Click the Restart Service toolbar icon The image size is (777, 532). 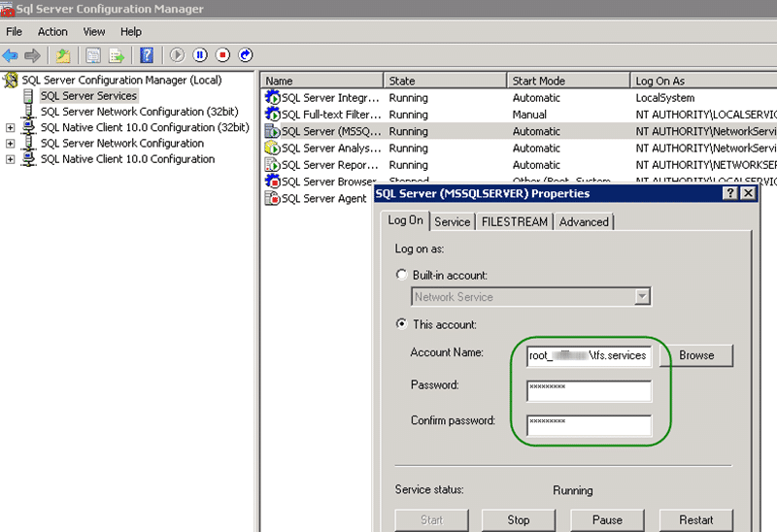(246, 55)
